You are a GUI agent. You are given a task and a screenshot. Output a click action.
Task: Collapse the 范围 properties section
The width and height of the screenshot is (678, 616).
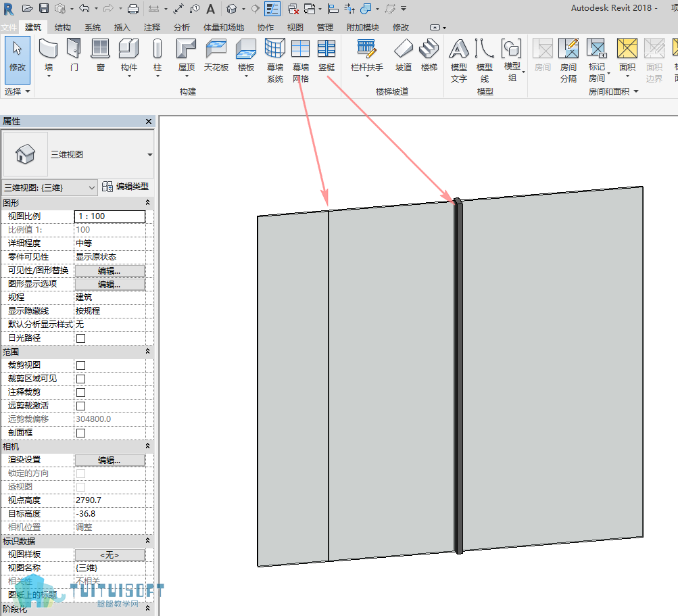(x=147, y=351)
